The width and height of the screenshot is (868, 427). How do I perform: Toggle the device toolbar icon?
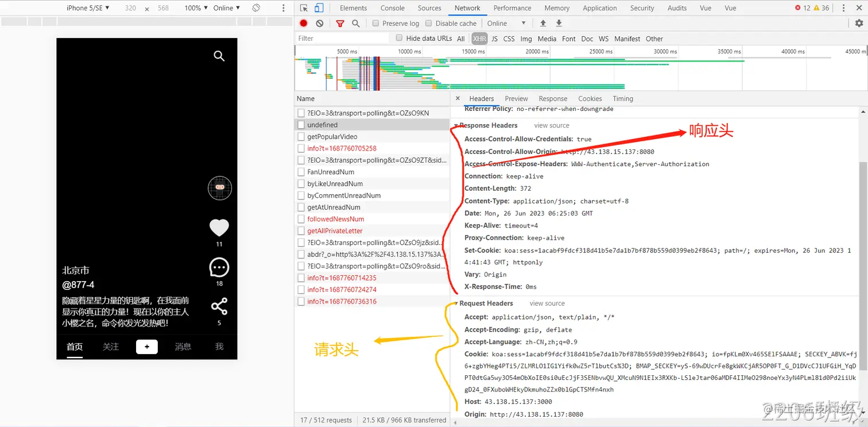(319, 8)
